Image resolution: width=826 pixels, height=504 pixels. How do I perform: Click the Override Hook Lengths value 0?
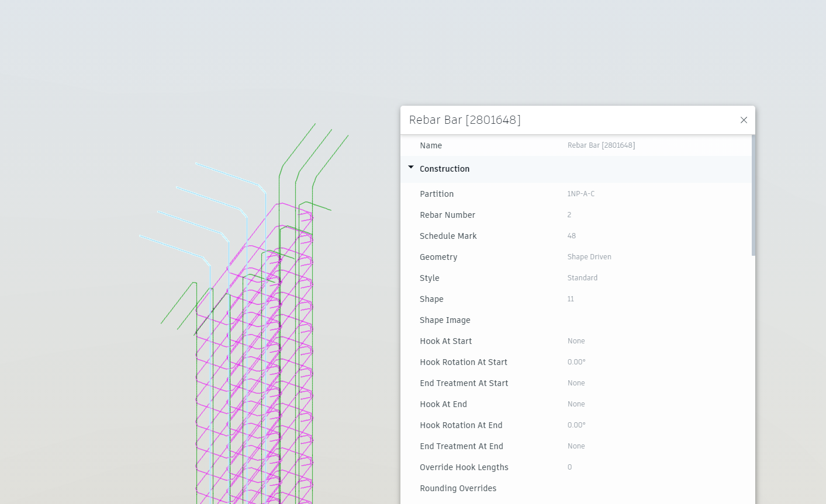[569, 467]
